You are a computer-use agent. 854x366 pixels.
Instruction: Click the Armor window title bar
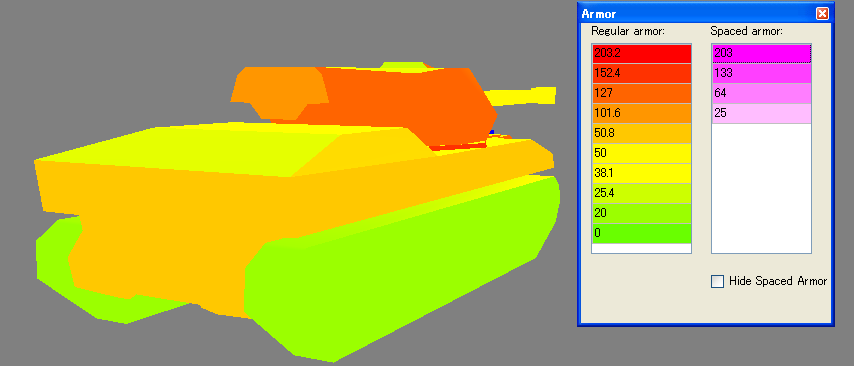tap(705, 14)
